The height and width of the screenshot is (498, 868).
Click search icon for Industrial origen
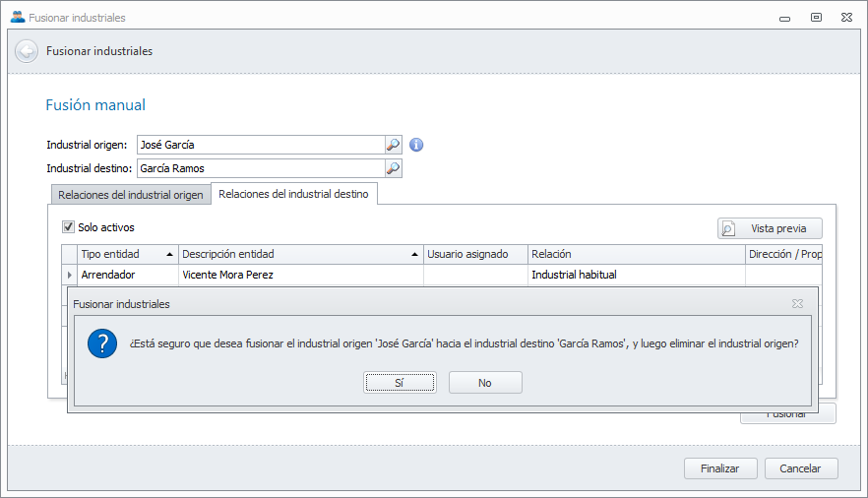(393, 145)
